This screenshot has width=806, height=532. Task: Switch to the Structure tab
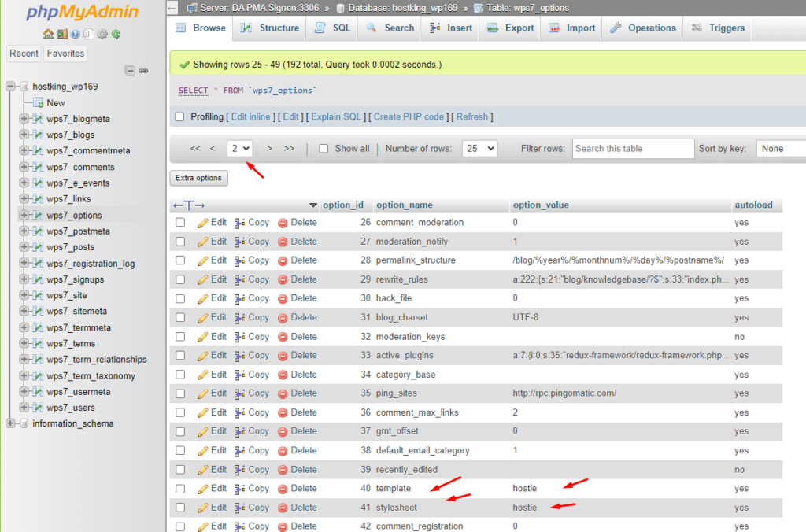click(x=270, y=28)
